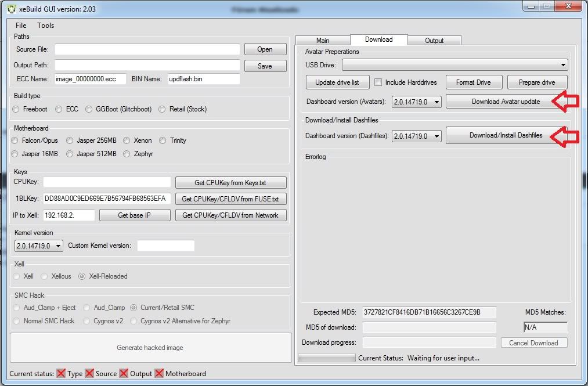This screenshot has height=386, width=588.
Task: Click the red X icon next to Motherboard
Action: 159,373
